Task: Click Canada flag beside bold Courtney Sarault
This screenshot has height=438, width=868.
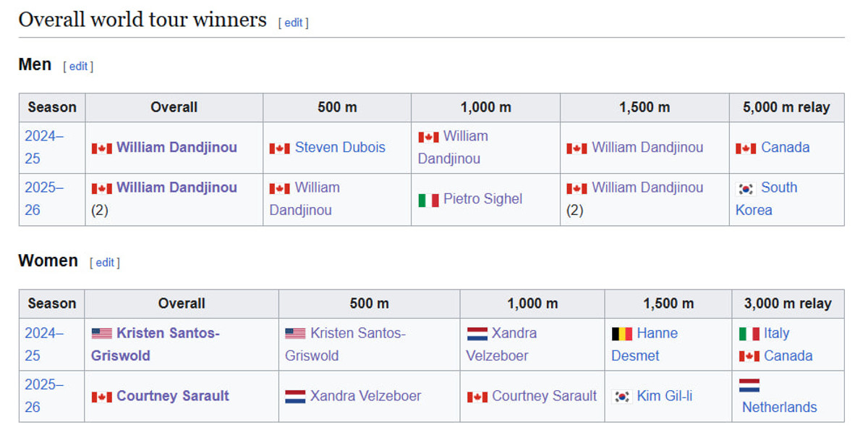Action: click(101, 397)
